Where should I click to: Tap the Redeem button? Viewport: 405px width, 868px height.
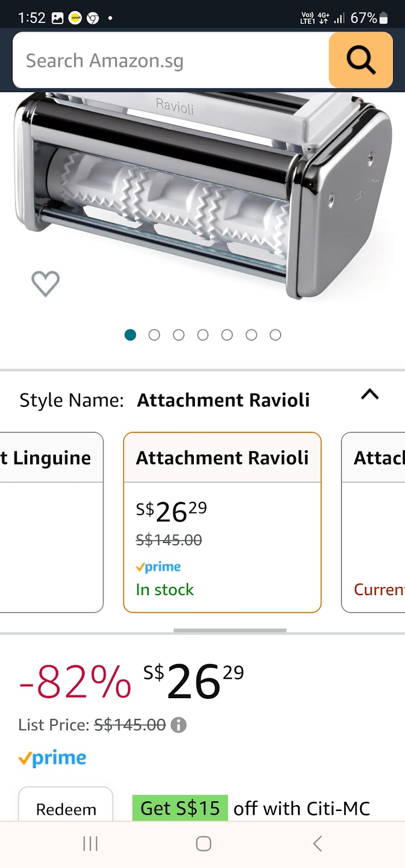tap(66, 805)
